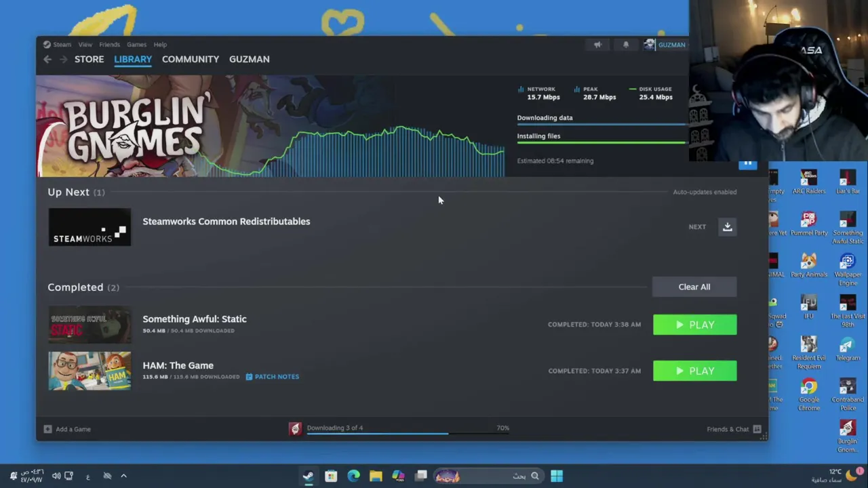The image size is (868, 488).
Task: Switch to the STORE tab
Action: pyautogui.click(x=89, y=60)
